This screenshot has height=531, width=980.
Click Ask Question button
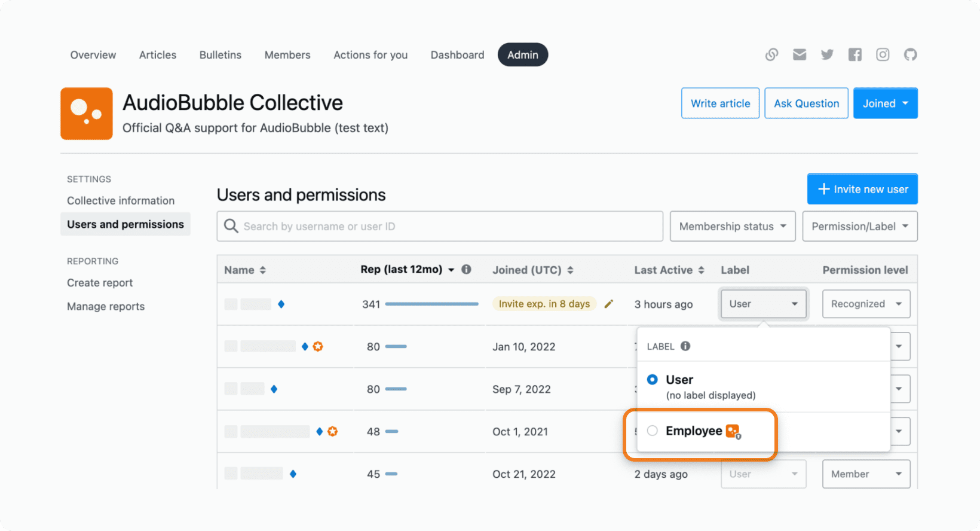[x=806, y=103]
